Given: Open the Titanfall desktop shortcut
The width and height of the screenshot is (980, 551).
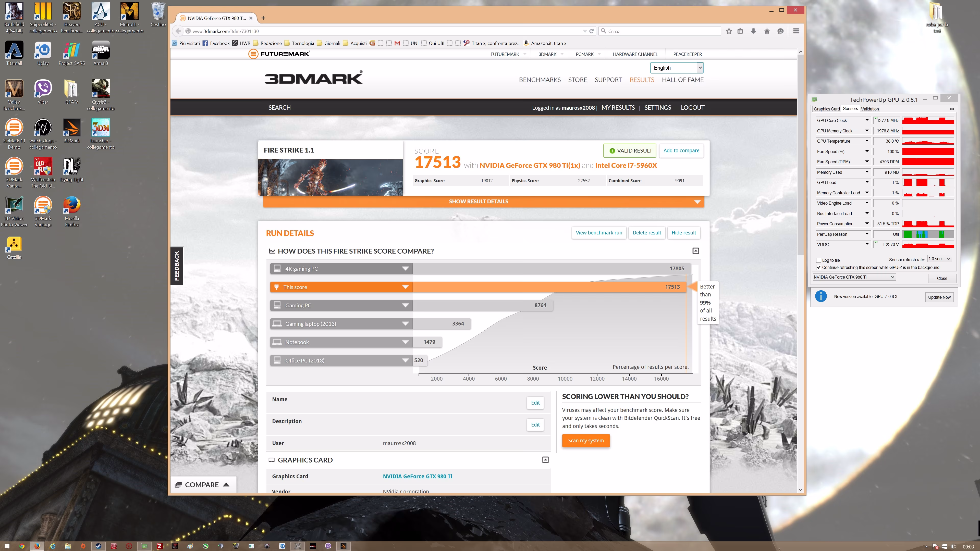Looking at the screenshot, I should pyautogui.click(x=14, y=53).
